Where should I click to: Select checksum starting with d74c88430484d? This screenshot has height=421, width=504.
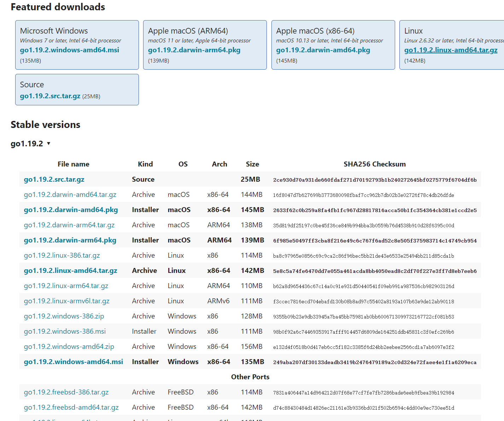click(x=363, y=408)
